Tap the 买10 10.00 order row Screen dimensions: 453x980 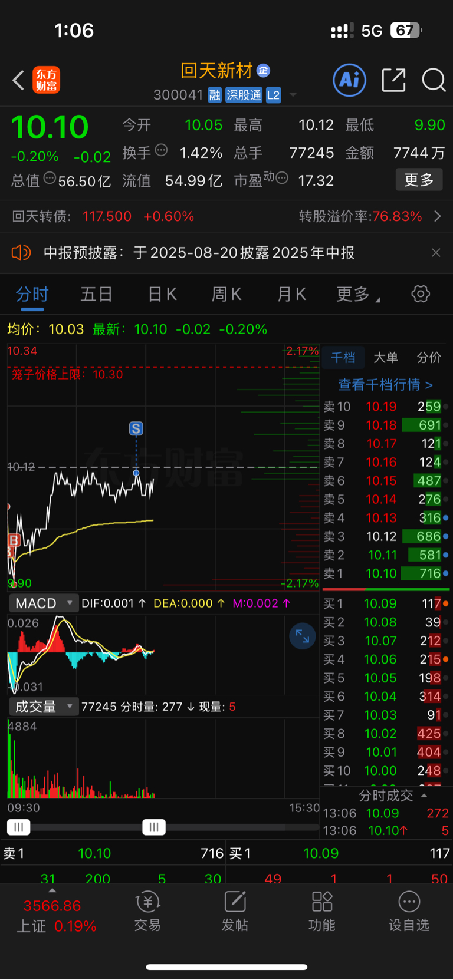pyautogui.click(x=386, y=771)
